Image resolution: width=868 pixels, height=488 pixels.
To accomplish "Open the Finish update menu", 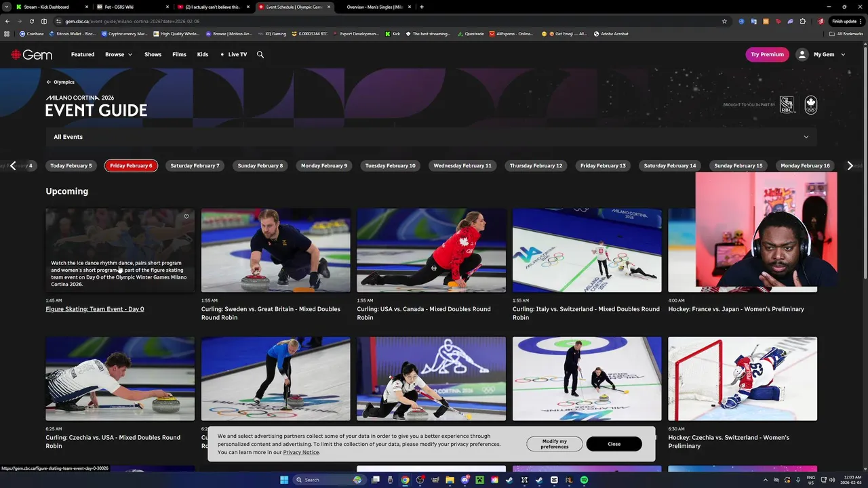I will click(846, 21).
